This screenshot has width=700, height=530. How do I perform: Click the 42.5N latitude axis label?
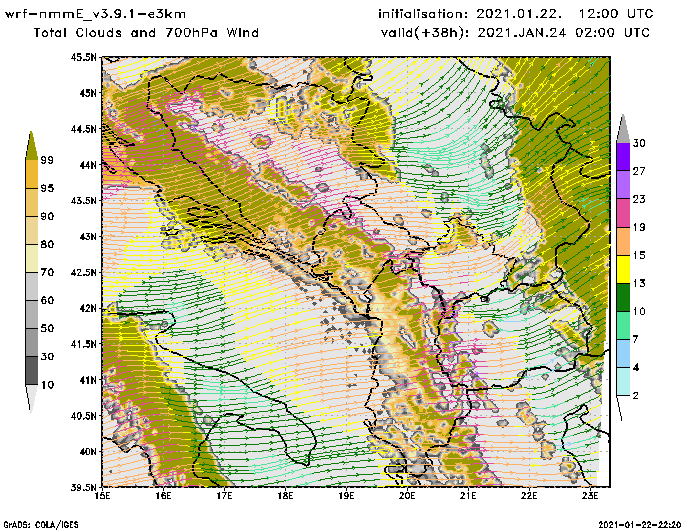83,272
